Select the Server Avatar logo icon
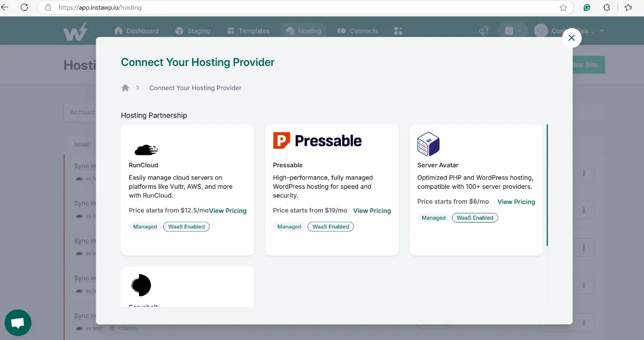Image resolution: width=644 pixels, height=340 pixels. click(x=428, y=144)
